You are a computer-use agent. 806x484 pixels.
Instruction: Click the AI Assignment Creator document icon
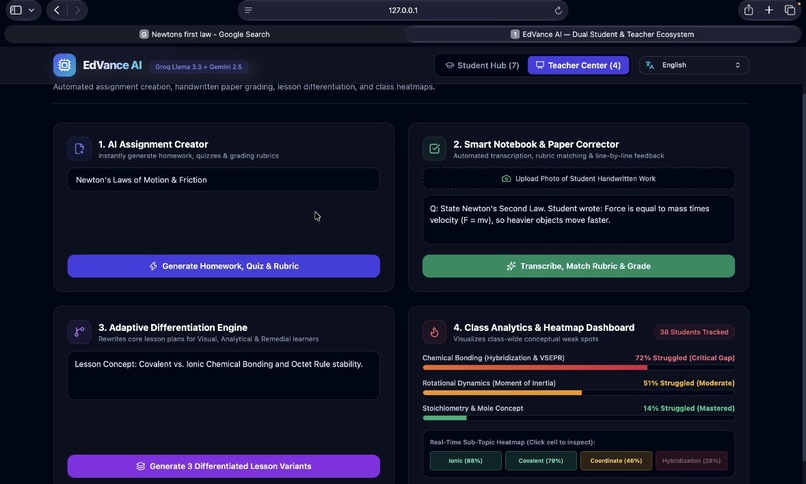point(79,149)
